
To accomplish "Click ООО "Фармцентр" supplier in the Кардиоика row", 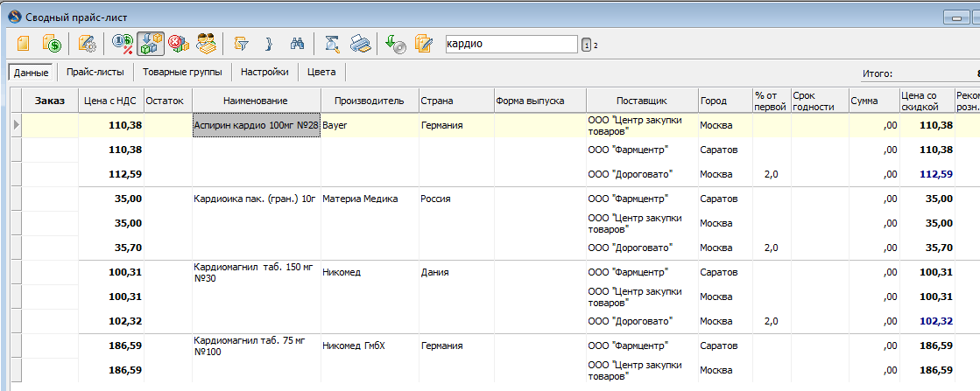I will pyautogui.click(x=643, y=199).
